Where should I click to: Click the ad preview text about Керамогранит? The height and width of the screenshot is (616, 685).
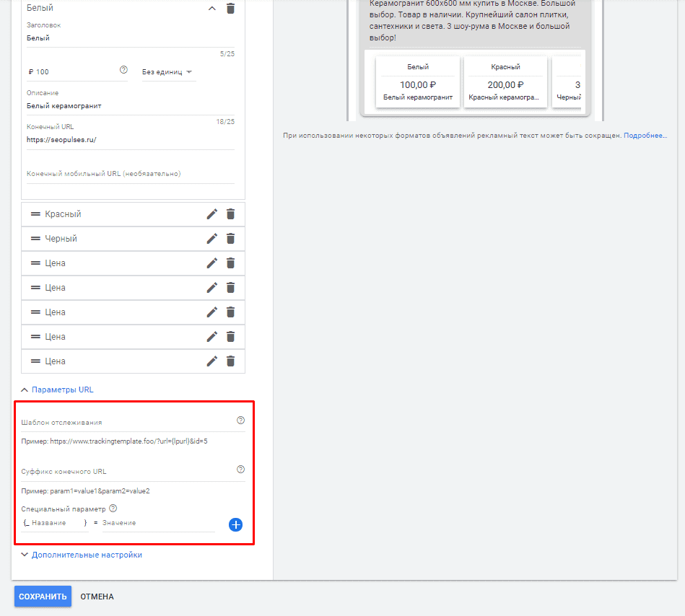point(472,20)
